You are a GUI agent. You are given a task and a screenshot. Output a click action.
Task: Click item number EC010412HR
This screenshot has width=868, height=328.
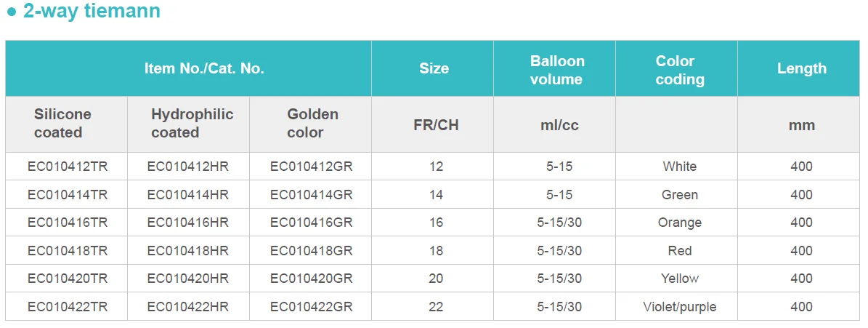tap(188, 167)
